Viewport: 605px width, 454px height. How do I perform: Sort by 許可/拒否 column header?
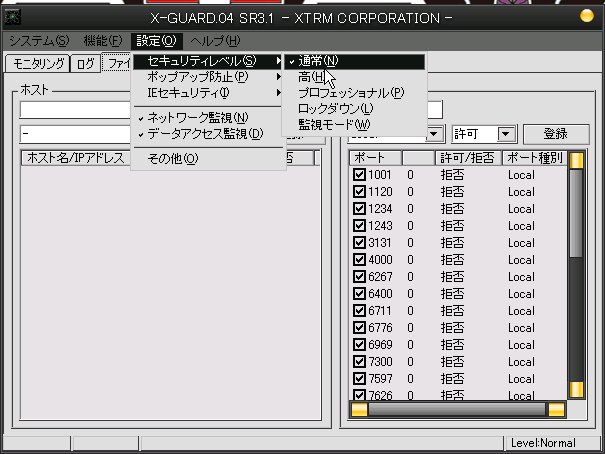(468, 158)
